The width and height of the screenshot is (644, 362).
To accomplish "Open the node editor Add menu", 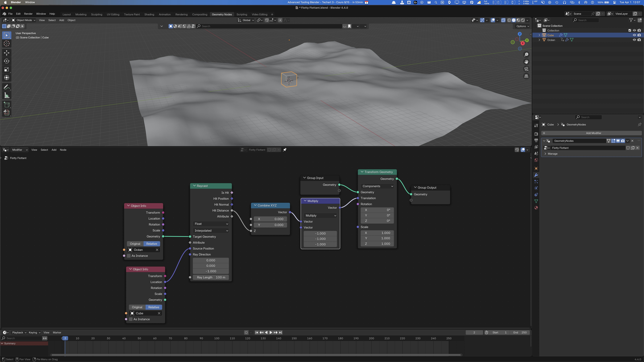I will [x=54, y=150].
